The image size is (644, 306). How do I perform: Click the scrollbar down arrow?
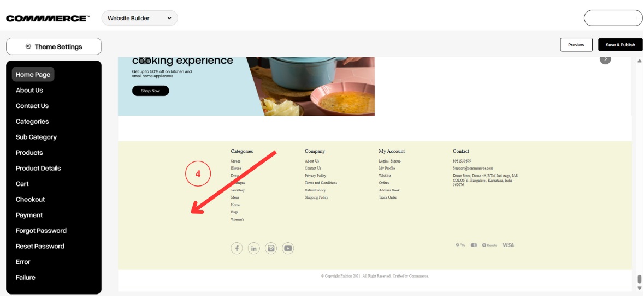pos(640,288)
